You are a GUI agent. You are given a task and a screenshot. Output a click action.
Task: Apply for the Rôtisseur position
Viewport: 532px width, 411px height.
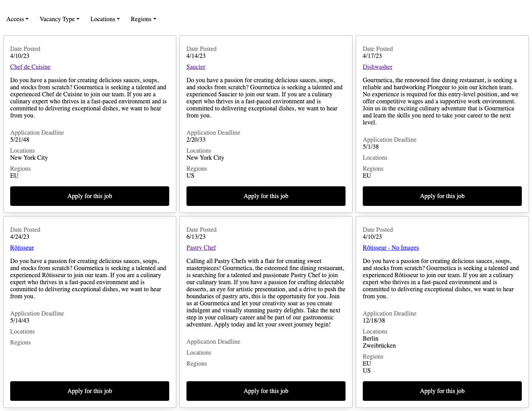(x=89, y=391)
